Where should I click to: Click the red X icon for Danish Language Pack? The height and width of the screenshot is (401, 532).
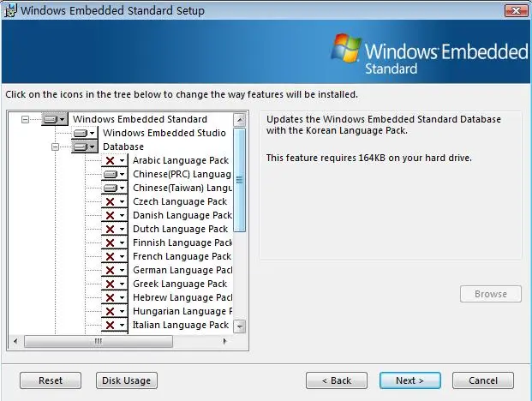tap(110, 215)
